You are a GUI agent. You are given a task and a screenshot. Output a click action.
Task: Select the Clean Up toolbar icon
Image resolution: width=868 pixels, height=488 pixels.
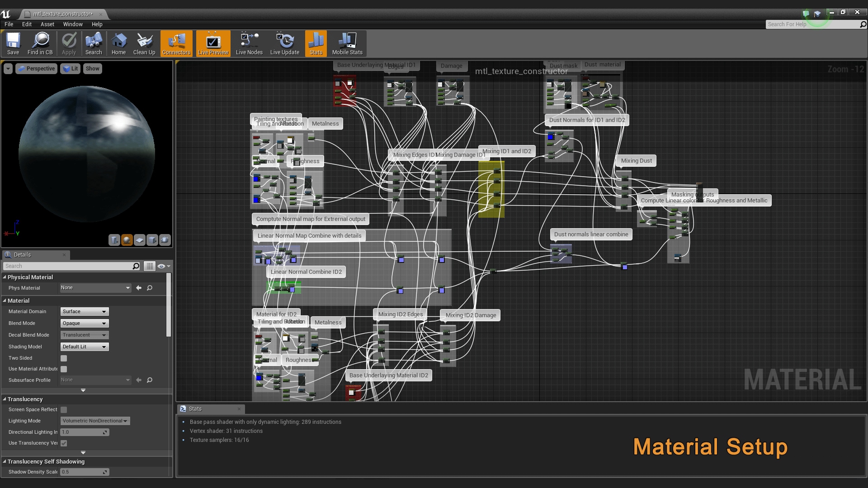[144, 43]
